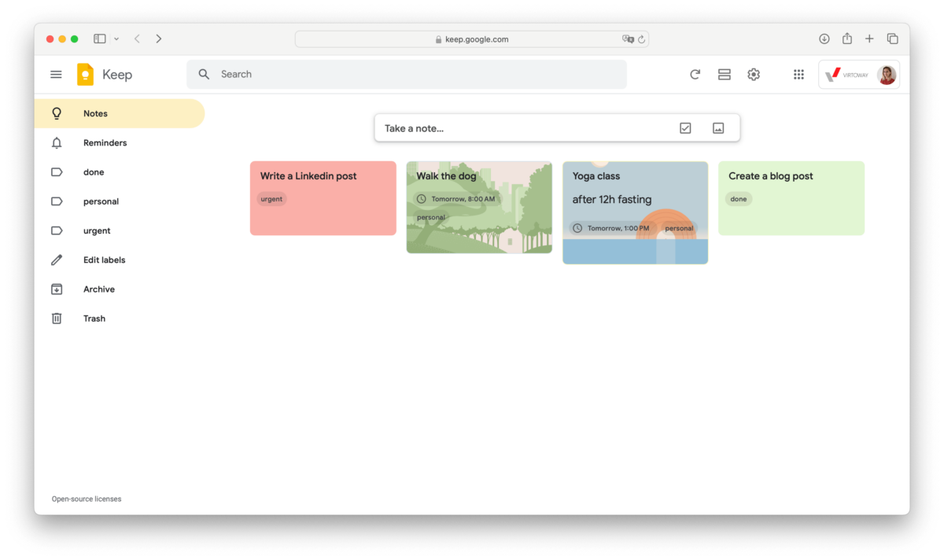Create a new note with an image
This screenshot has width=944, height=560.
718,127
